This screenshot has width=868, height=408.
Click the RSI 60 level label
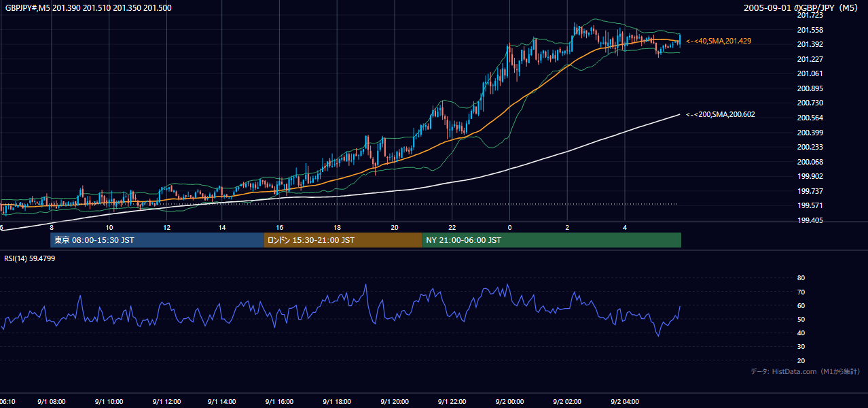coord(801,305)
